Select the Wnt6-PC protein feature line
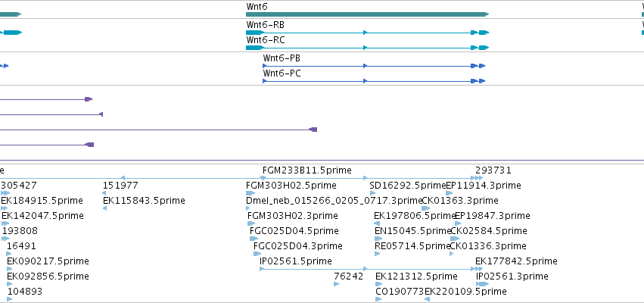 (x=374, y=81)
